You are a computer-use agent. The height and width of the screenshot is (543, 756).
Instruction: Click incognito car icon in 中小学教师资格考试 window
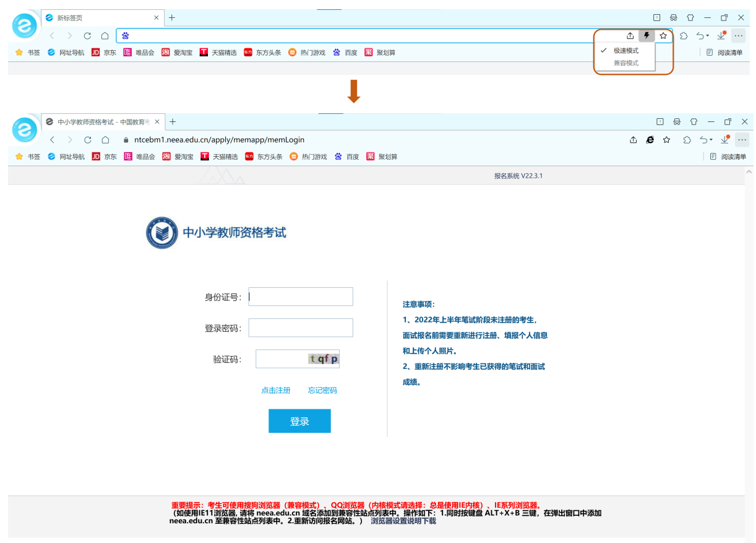[677, 121]
